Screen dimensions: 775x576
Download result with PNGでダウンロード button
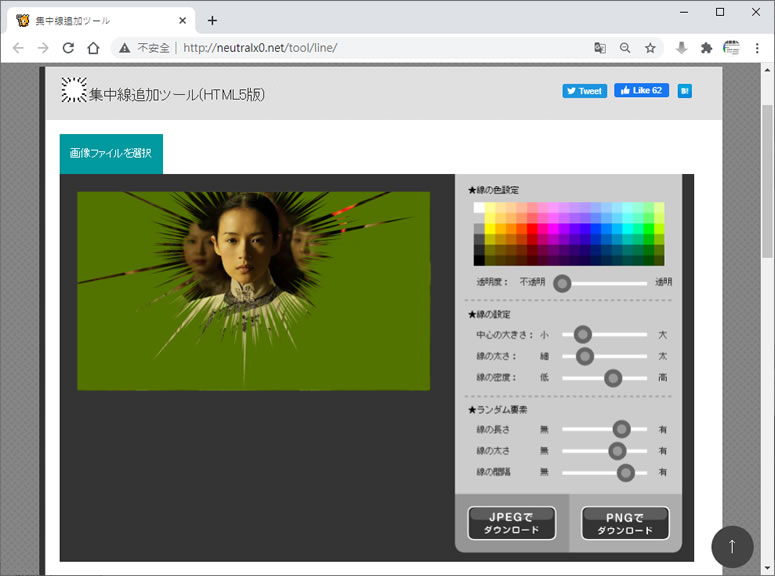pos(625,523)
